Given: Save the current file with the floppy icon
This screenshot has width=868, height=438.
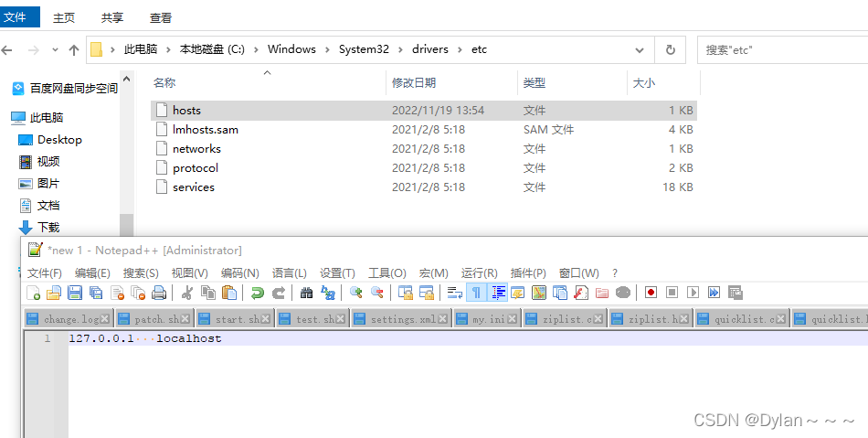Looking at the screenshot, I should coord(75,293).
